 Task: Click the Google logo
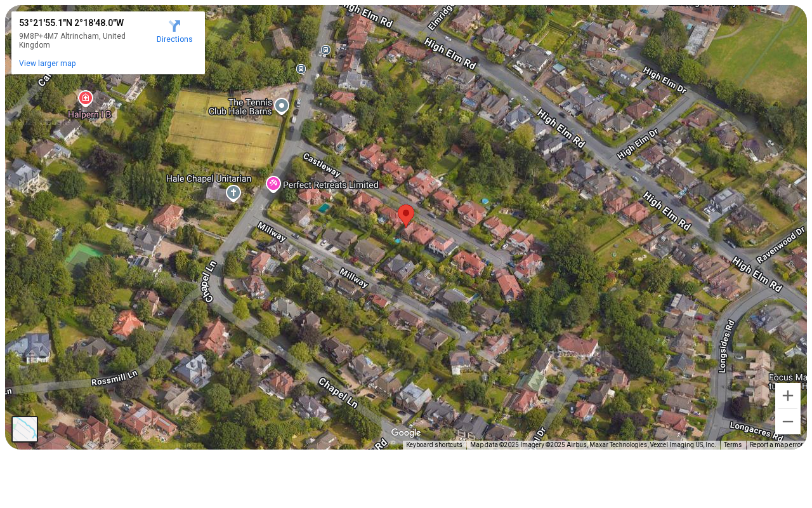point(406,433)
